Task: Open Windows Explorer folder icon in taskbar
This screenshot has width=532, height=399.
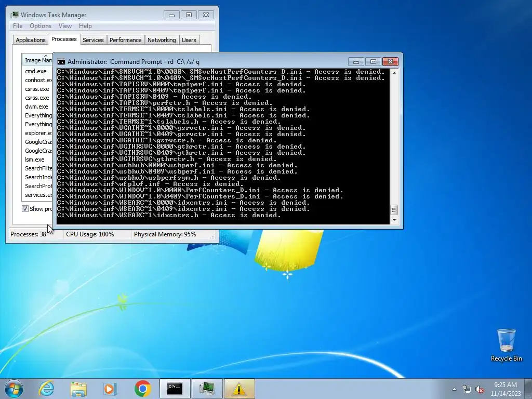Action: click(x=78, y=389)
